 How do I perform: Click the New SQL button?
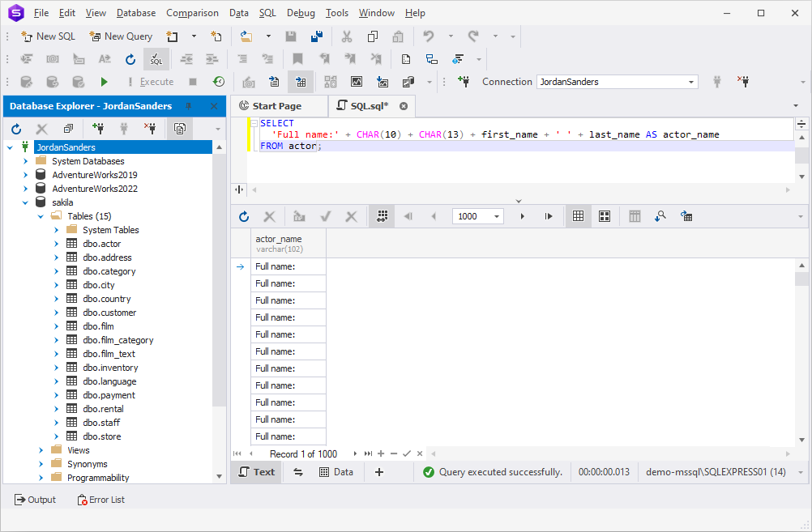[49, 36]
